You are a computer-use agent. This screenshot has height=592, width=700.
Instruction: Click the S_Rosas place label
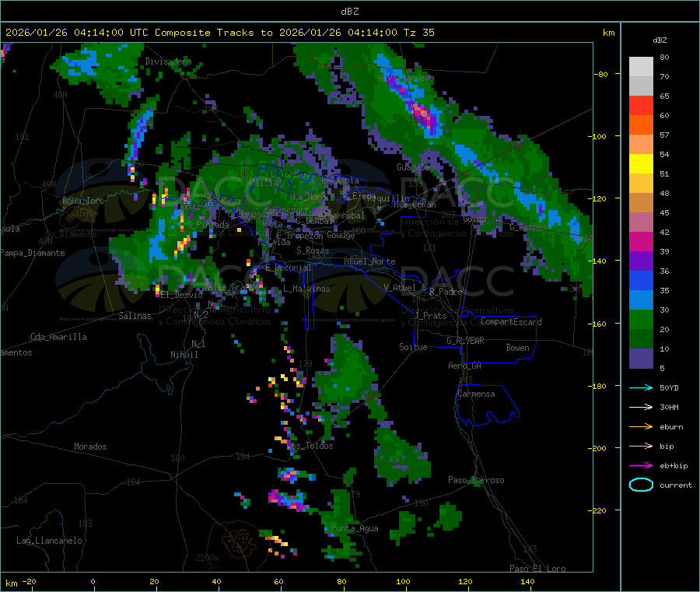(x=313, y=250)
